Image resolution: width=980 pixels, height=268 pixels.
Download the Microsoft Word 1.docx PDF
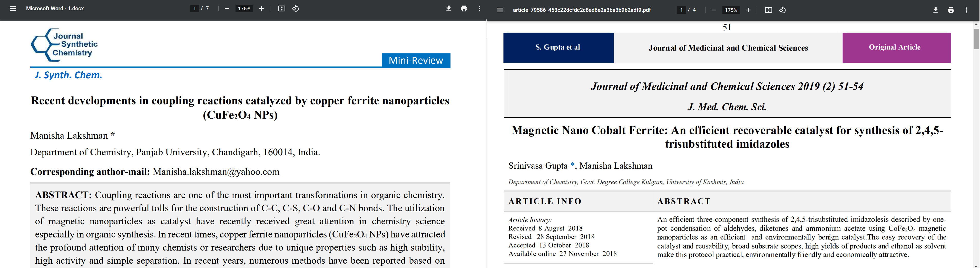point(448,8)
